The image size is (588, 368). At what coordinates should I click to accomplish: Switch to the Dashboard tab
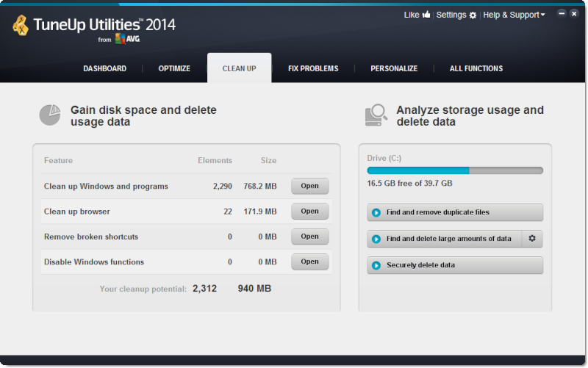click(104, 69)
